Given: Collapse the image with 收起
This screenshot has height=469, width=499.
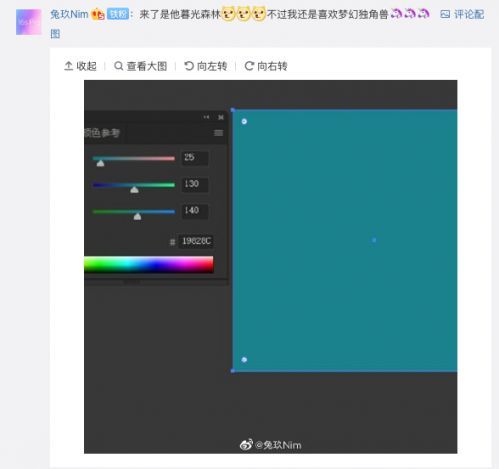Looking at the screenshot, I should (80, 66).
